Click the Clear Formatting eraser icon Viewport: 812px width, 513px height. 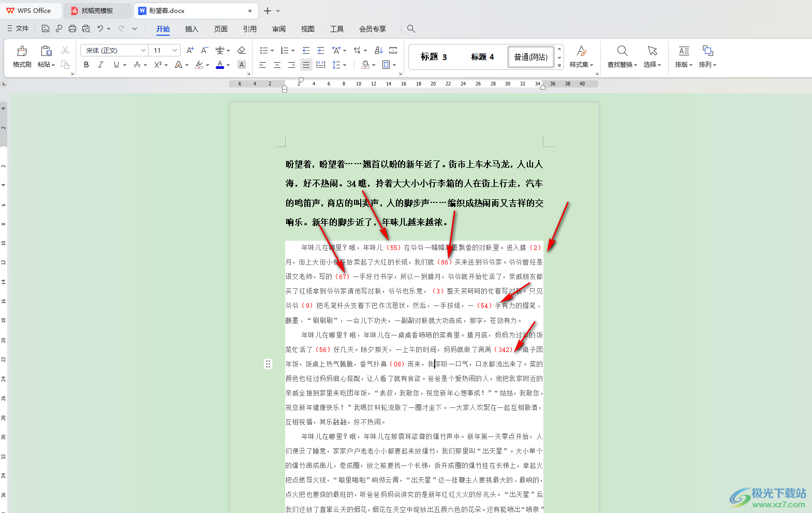pyautogui.click(x=241, y=50)
